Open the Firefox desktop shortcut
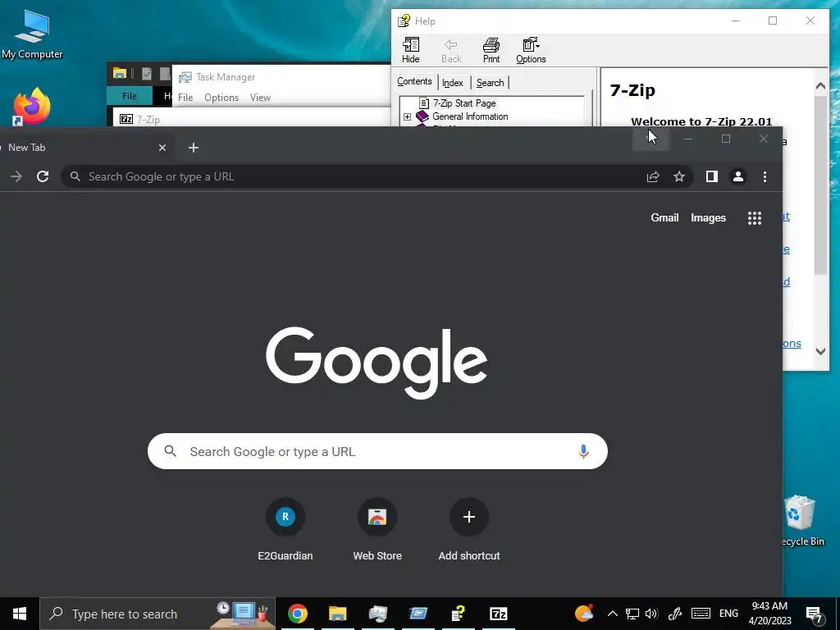 click(32, 106)
